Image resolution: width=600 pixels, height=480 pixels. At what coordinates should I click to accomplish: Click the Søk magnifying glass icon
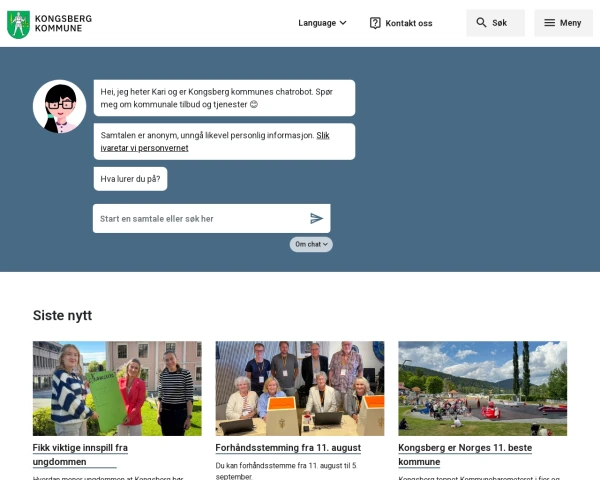tap(481, 23)
